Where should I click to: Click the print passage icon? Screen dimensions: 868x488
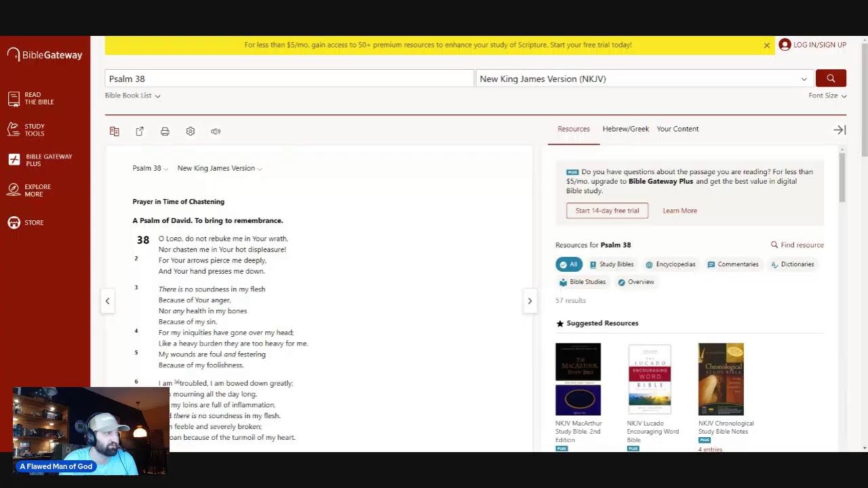coord(165,131)
